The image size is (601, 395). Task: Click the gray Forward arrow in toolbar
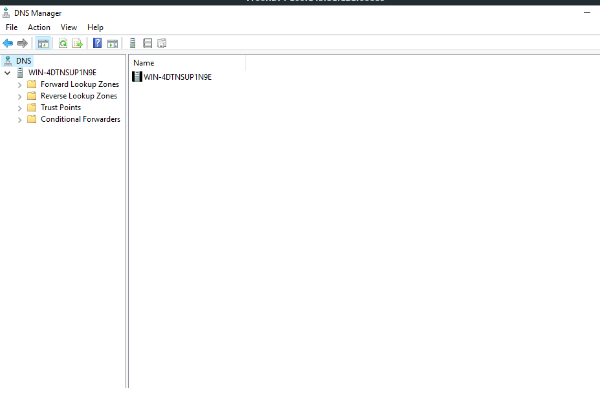tap(22, 43)
